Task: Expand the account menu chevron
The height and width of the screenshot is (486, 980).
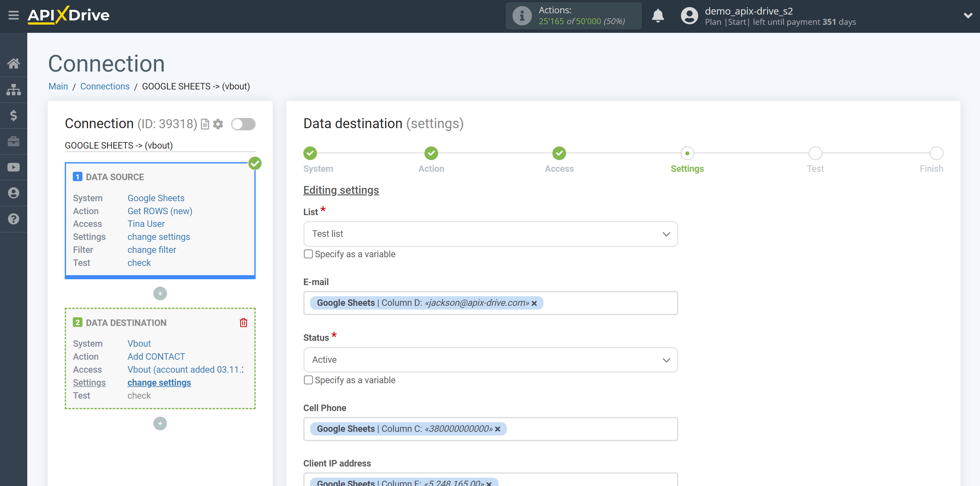Action: coord(968,15)
